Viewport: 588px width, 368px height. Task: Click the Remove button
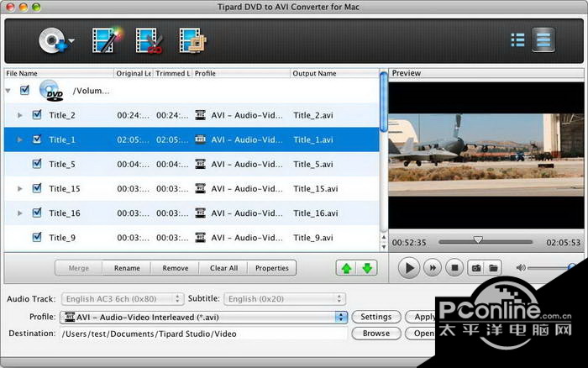tap(175, 268)
